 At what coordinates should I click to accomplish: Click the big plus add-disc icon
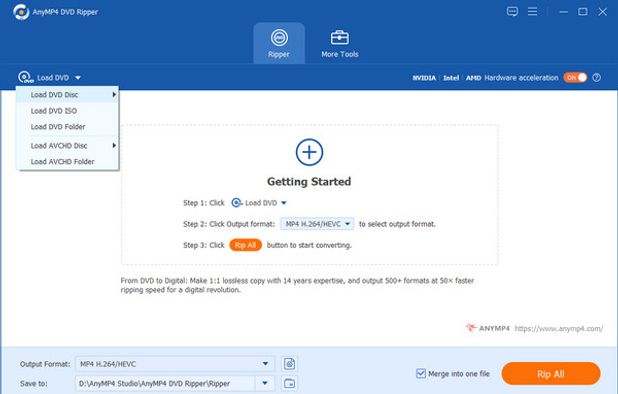coord(309,152)
